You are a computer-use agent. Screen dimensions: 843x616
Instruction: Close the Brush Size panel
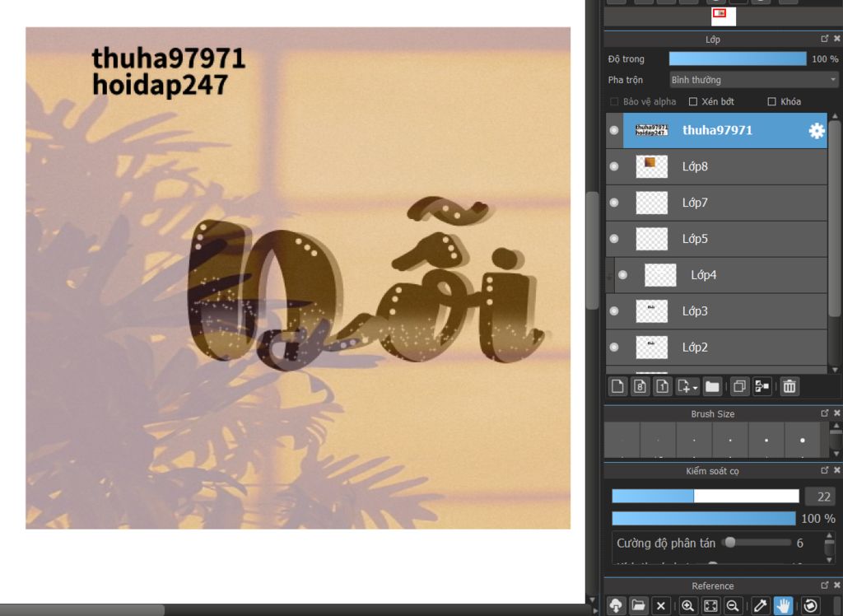click(836, 413)
